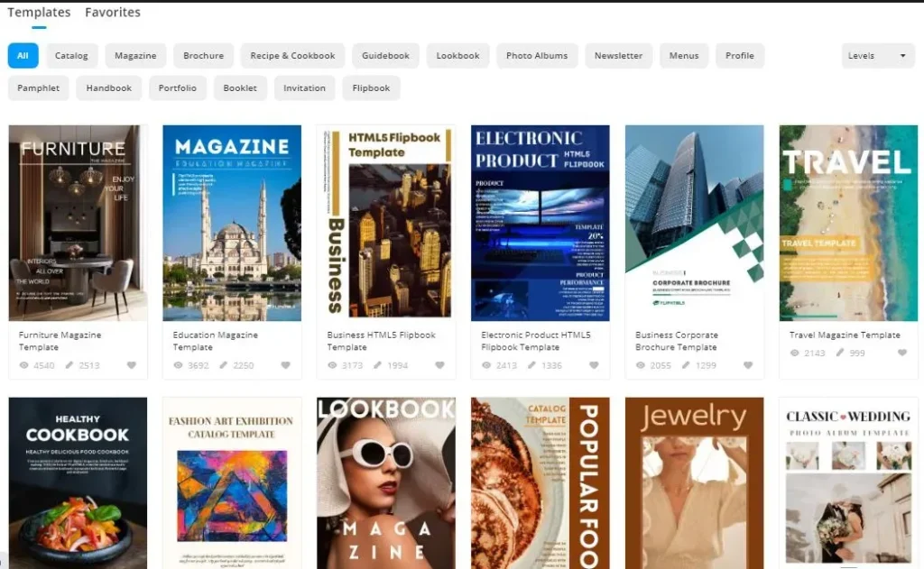Click the Business Corporate Brochure Template title

[676, 341]
